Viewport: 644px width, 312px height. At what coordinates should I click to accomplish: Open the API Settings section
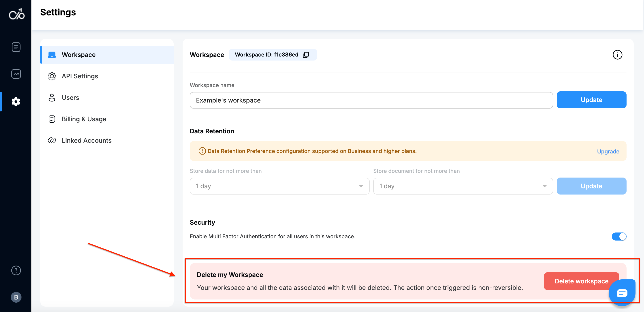(x=80, y=76)
